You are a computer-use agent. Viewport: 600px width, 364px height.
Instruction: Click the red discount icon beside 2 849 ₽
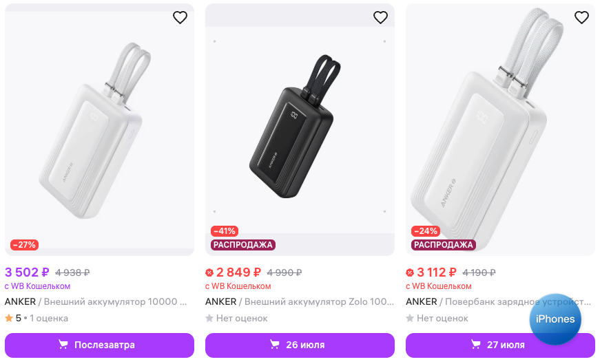tap(209, 272)
